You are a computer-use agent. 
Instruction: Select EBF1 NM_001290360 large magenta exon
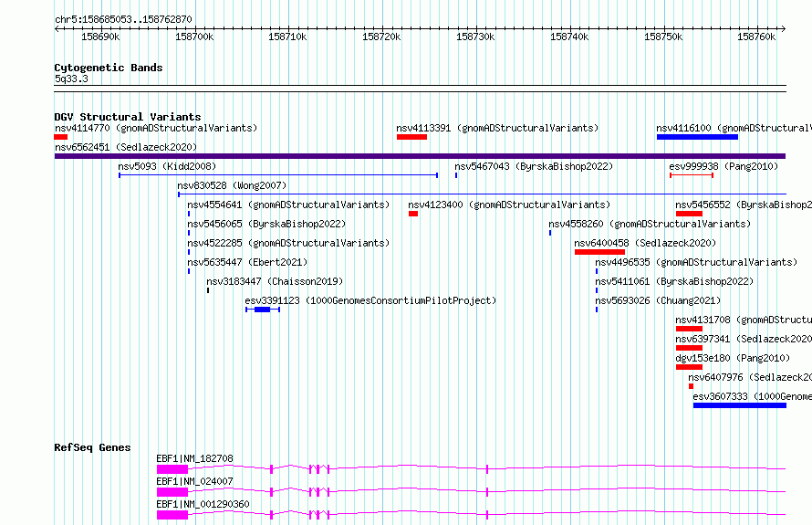(x=172, y=515)
